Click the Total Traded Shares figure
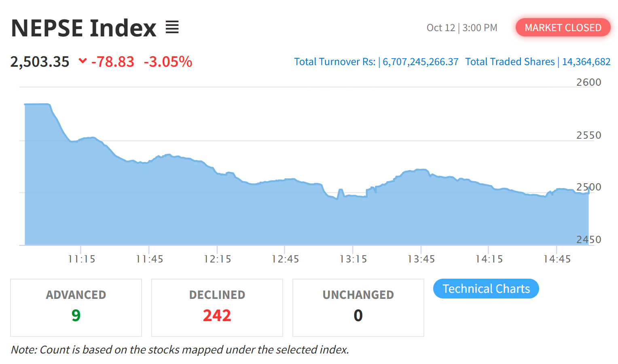 586,62
